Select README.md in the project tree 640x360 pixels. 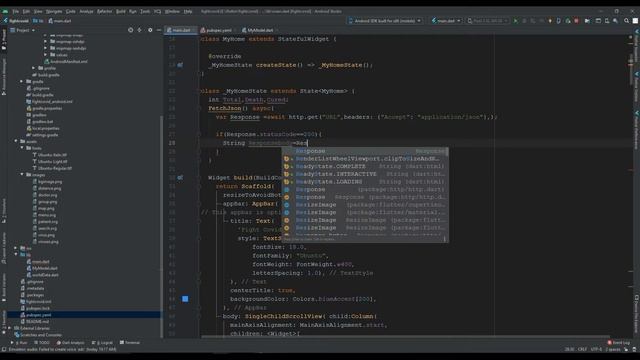coord(37,322)
